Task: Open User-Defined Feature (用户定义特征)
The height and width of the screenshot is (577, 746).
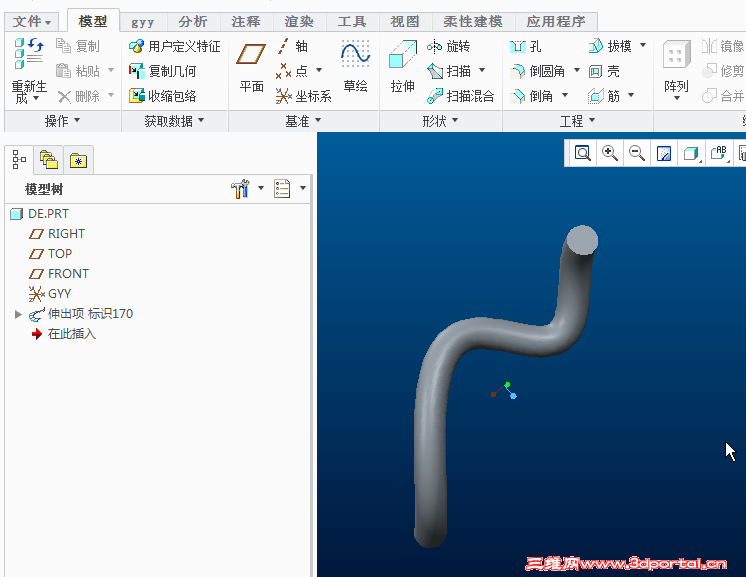Action: click(175, 46)
